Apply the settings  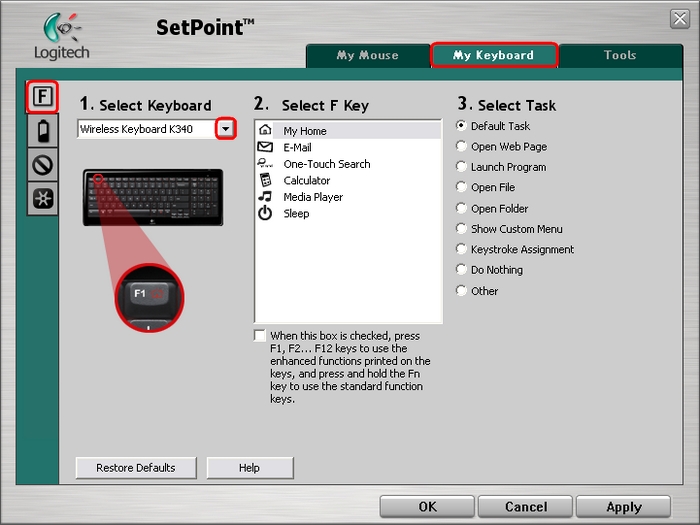[624, 507]
